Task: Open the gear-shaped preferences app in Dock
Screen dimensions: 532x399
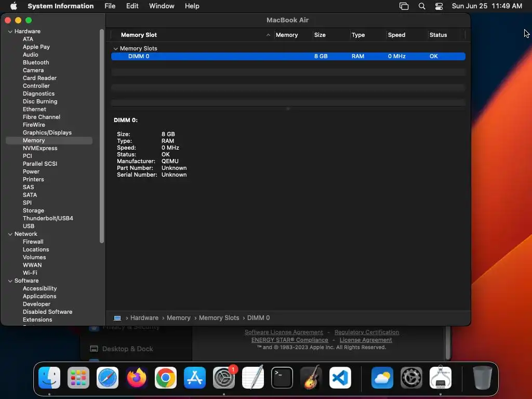Action: click(411, 378)
